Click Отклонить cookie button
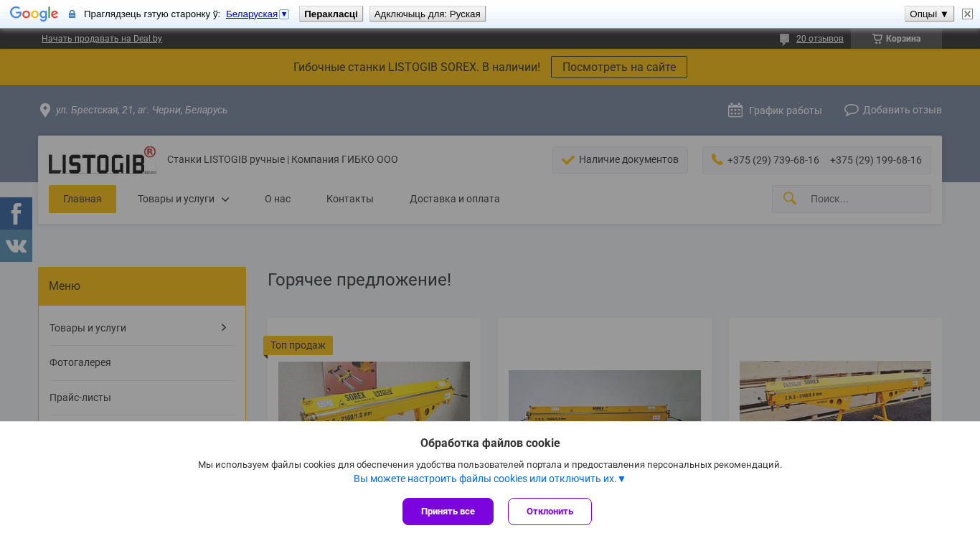The width and height of the screenshot is (980, 551). click(550, 512)
